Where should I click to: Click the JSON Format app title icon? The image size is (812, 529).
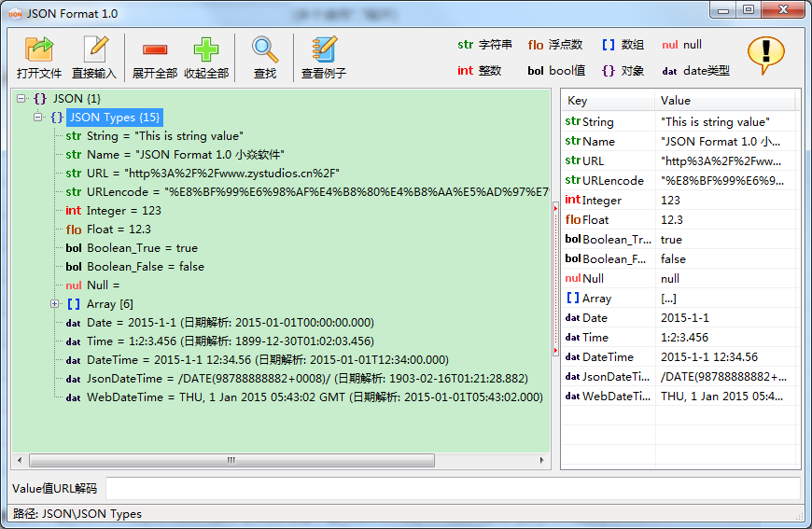pyautogui.click(x=16, y=14)
